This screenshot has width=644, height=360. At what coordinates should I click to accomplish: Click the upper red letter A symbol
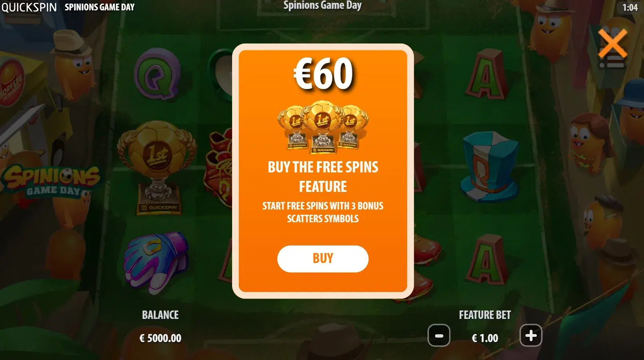tap(486, 74)
